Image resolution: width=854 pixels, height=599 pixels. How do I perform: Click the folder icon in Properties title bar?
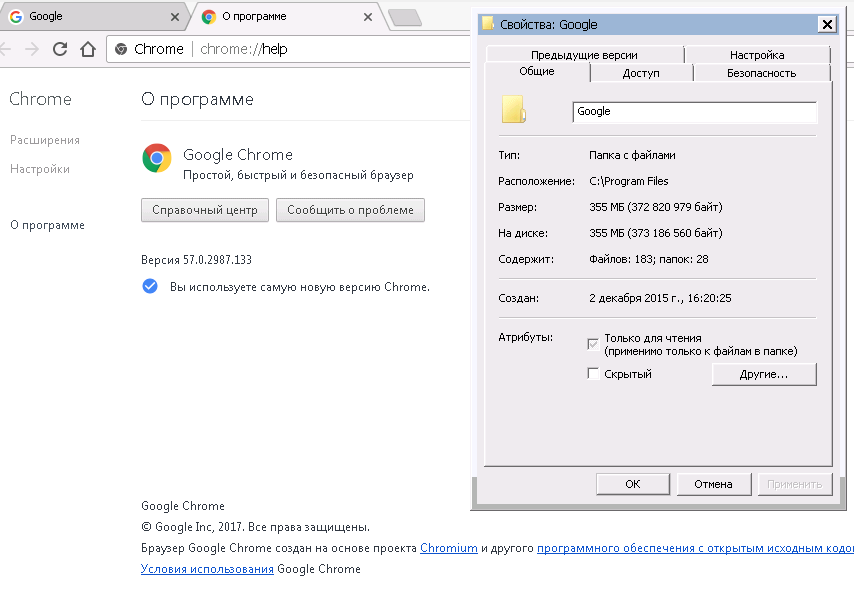coord(488,23)
